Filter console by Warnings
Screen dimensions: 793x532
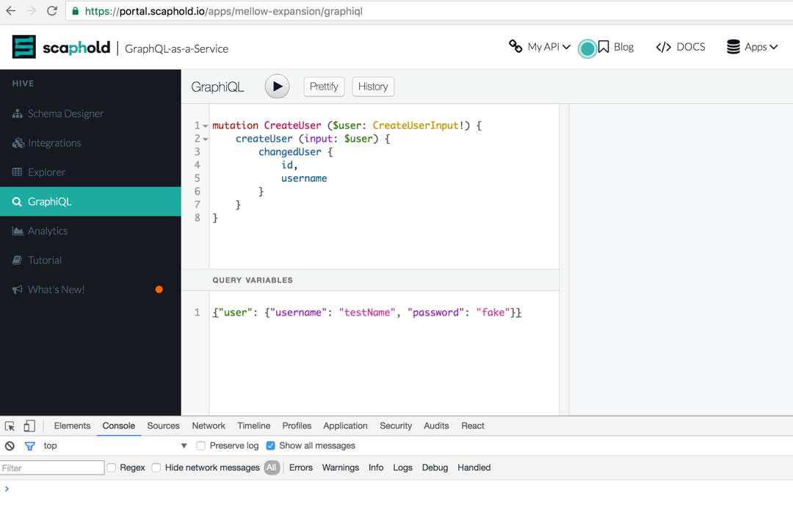(x=341, y=468)
